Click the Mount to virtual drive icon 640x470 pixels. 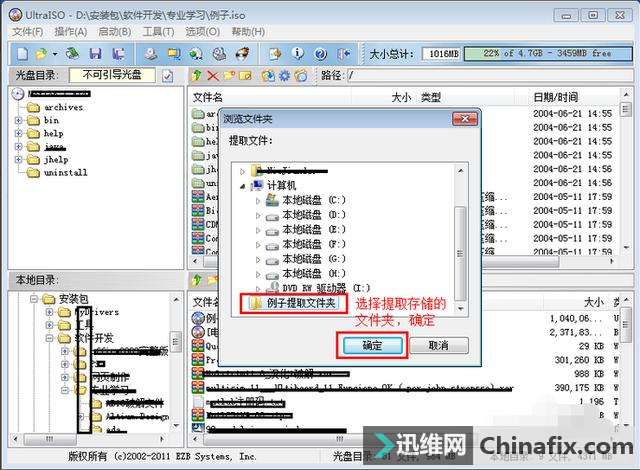[x=220, y=53]
